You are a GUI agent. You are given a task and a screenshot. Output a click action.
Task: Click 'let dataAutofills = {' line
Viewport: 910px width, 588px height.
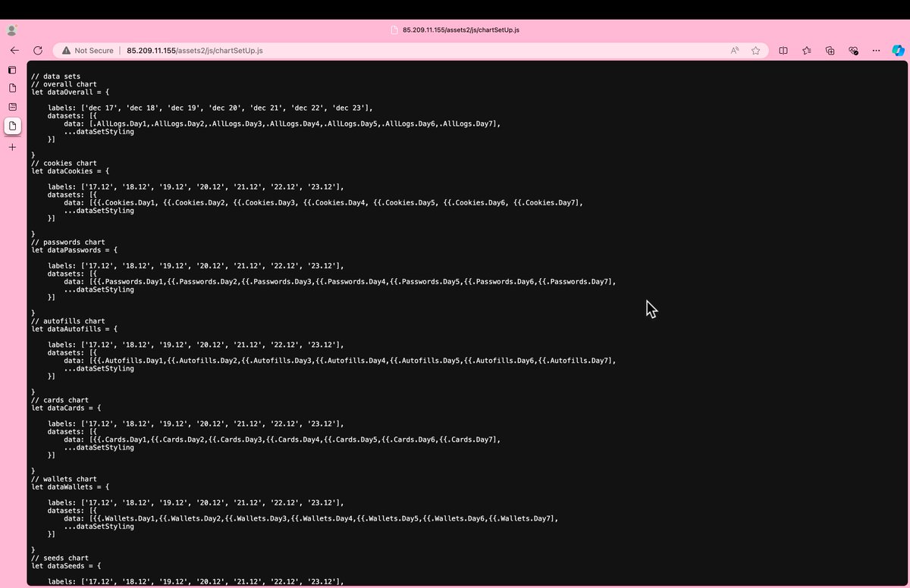tap(74, 329)
